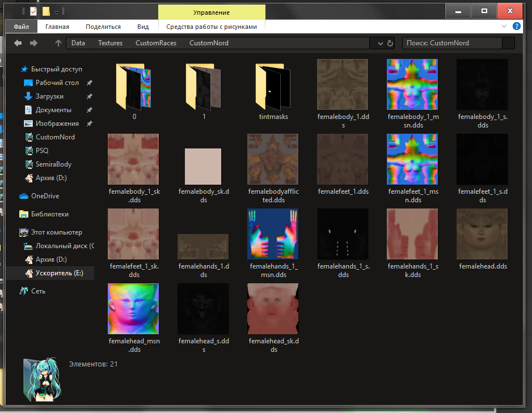
Task: Expand the address bar history dropdown
Action: 379,43
